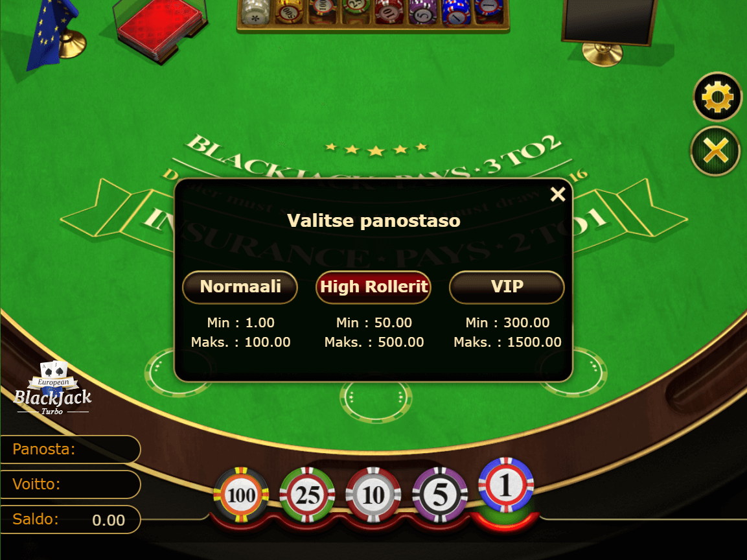This screenshot has width=747, height=560.
Task: Click the Saldo balance field
Action: click(70, 519)
